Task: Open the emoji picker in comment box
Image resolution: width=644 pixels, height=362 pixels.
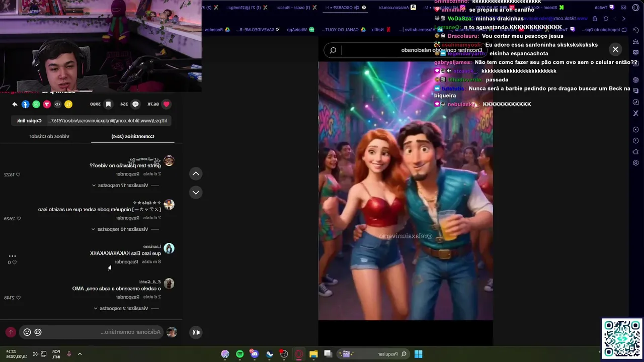Action: tap(27, 332)
